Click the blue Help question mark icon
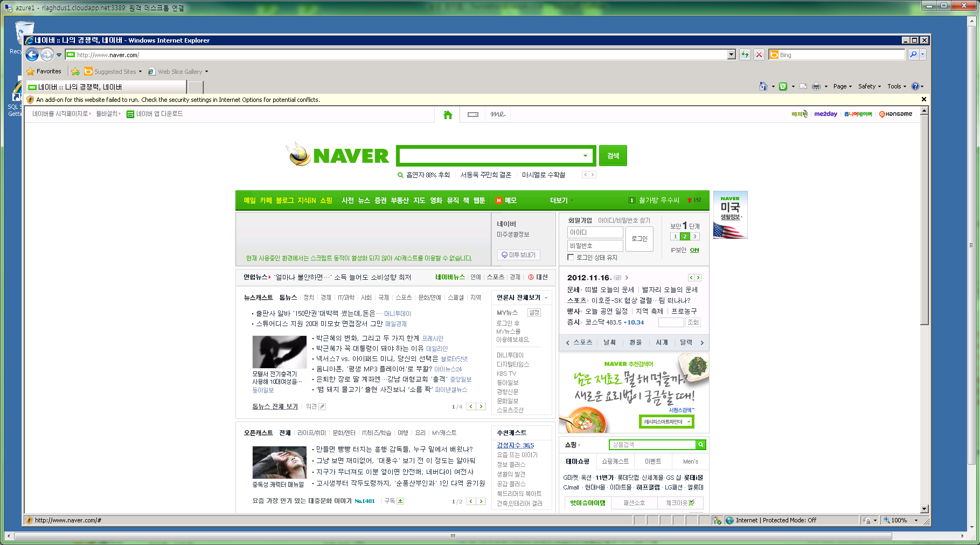Image resolution: width=980 pixels, height=545 pixels. click(915, 86)
